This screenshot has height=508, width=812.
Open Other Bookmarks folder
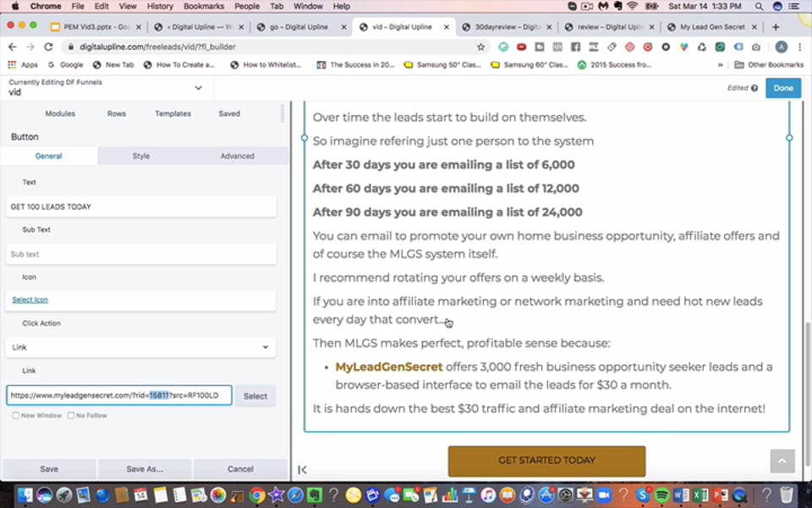pyautogui.click(x=769, y=65)
